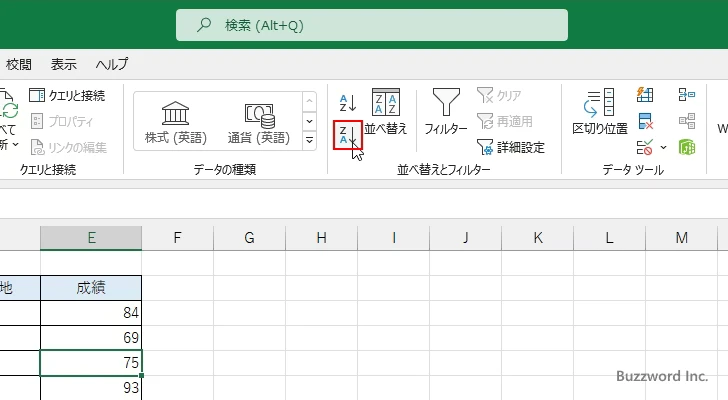Click the sort descending Z to A icon
728x400 pixels.
(x=347, y=135)
